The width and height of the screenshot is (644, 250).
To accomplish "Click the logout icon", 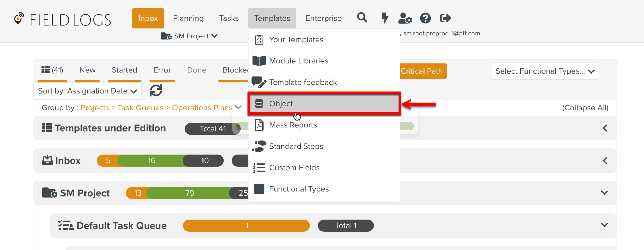I will click(x=445, y=18).
